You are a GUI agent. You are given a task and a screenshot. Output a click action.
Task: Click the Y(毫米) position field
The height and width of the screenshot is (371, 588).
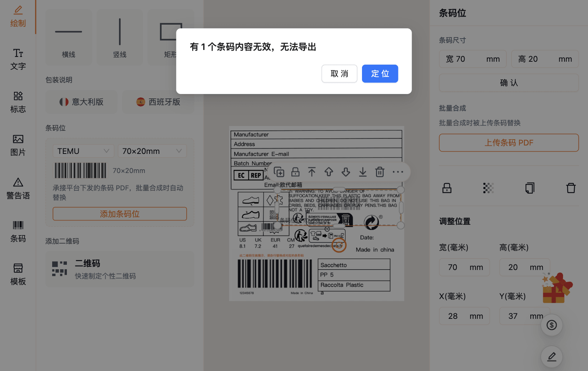[525, 316]
